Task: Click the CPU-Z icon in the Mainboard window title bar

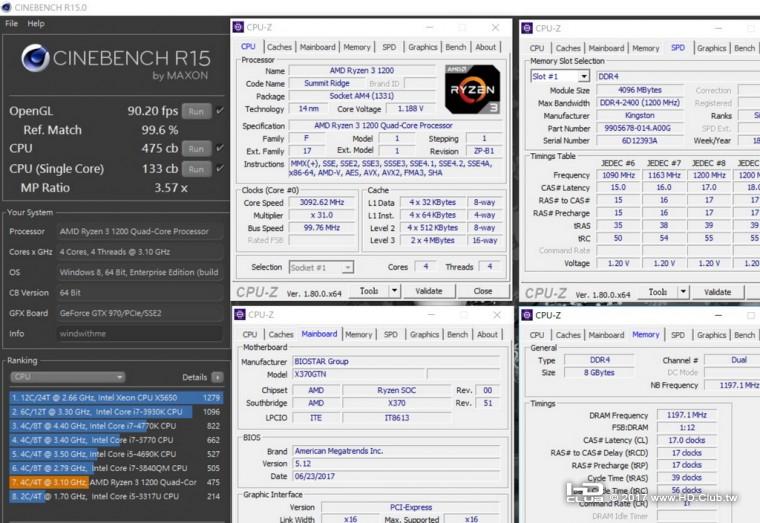Action: 239,315
